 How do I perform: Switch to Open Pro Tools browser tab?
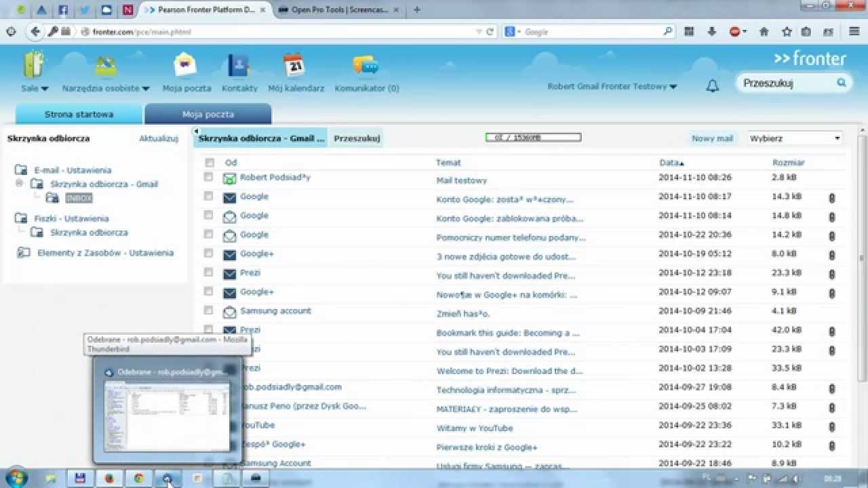click(339, 10)
